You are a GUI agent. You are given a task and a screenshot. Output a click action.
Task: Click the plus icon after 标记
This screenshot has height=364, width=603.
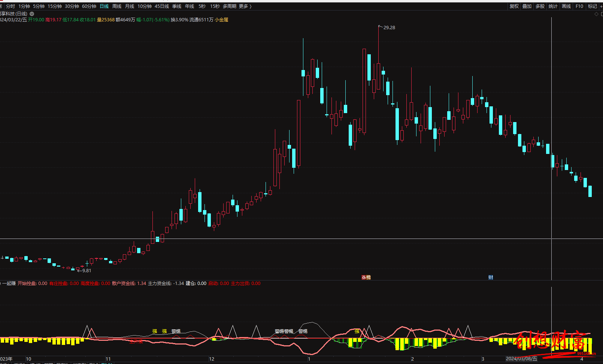click(601, 6)
